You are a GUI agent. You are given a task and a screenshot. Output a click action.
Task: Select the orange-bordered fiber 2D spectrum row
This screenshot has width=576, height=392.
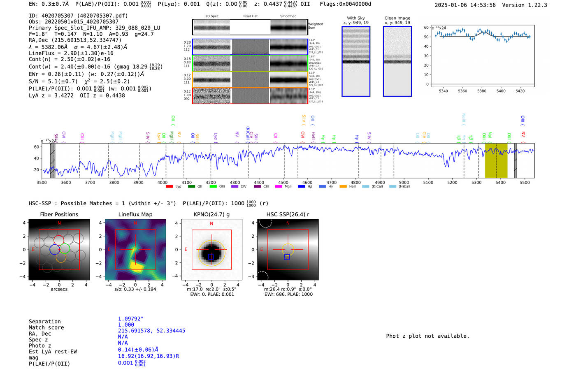(x=250, y=79)
